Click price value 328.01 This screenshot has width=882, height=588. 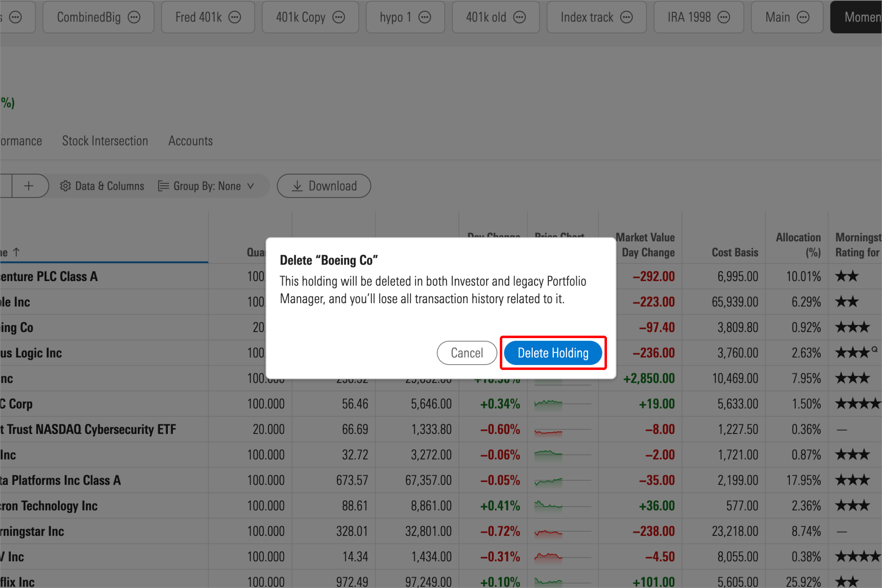(352, 531)
